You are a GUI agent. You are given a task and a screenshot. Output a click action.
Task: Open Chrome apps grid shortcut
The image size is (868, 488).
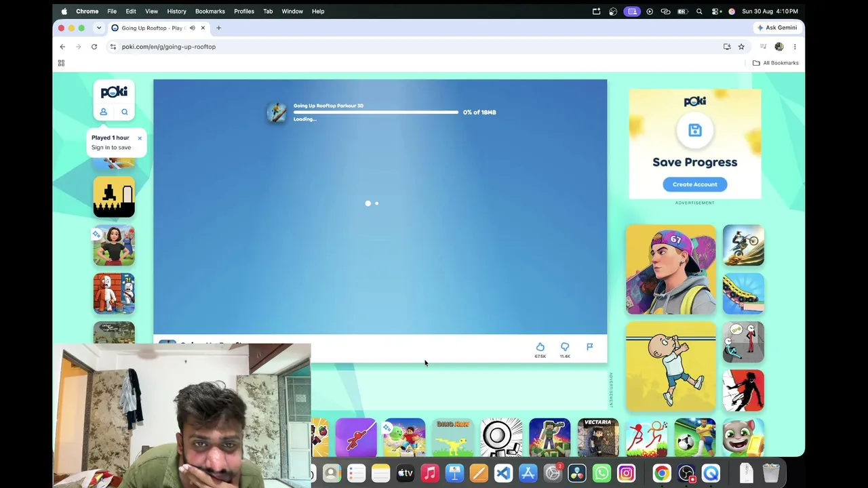click(61, 63)
